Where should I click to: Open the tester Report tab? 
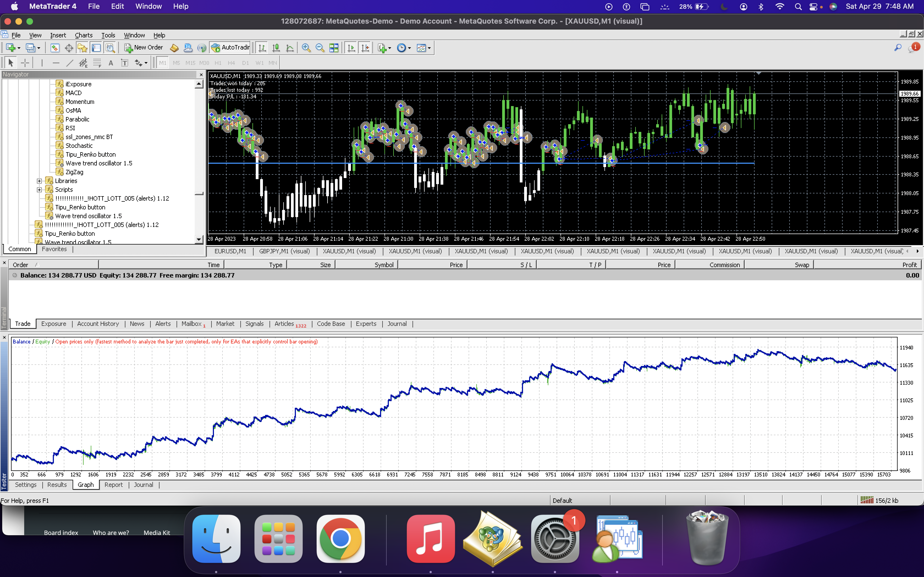coord(113,485)
